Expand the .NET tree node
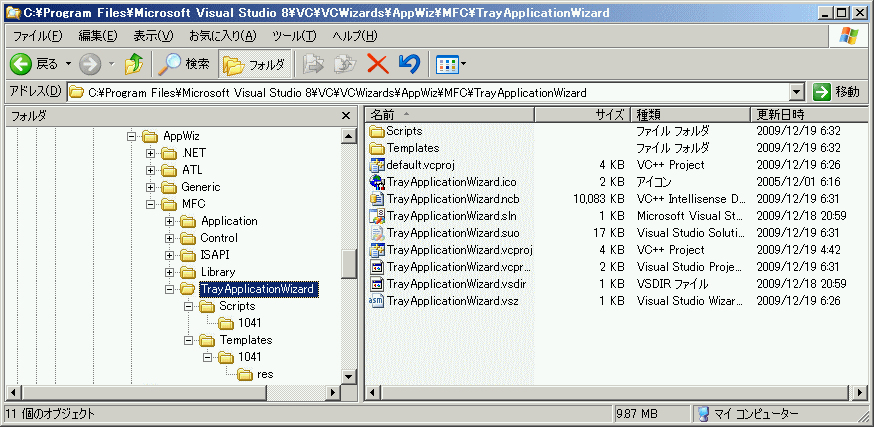Image resolution: width=874 pixels, height=427 pixels. tap(150, 153)
